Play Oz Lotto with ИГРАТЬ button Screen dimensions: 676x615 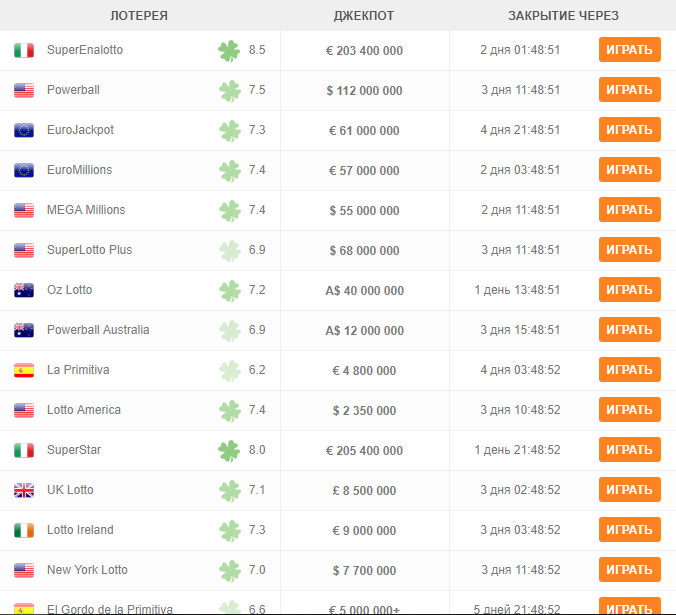coord(629,290)
